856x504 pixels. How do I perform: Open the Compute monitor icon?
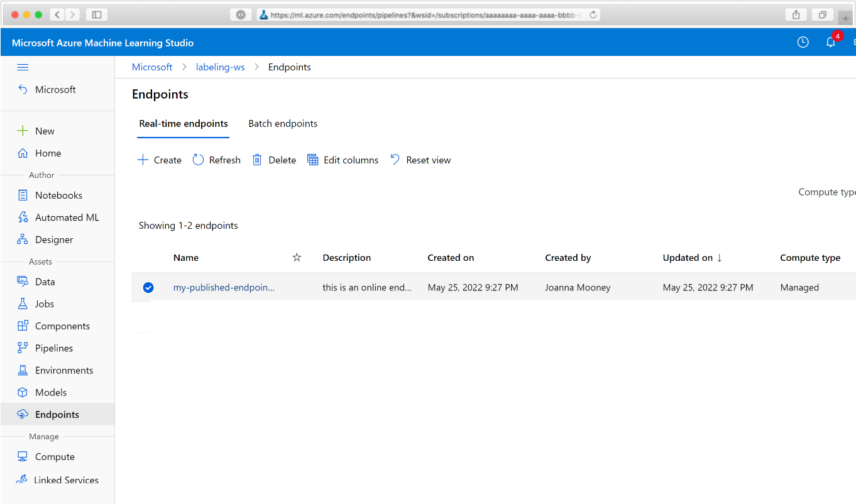(23, 457)
